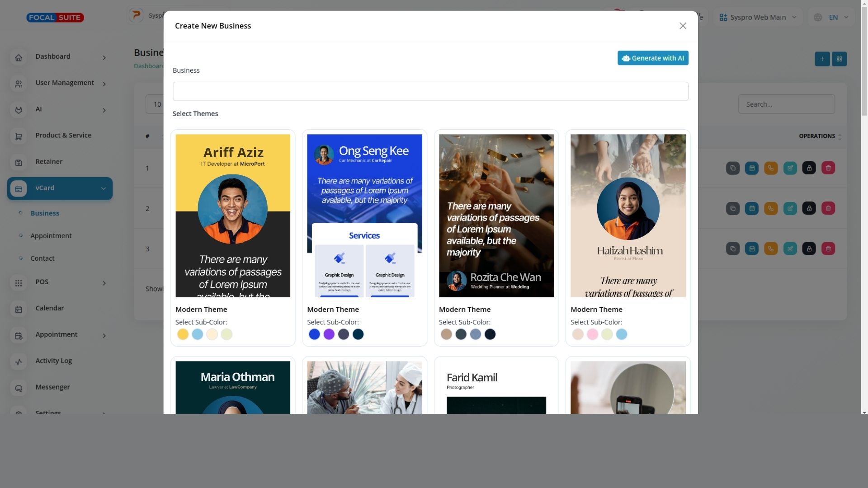The width and height of the screenshot is (868, 488).
Task: Open the Syspro Web Main dropdown
Action: click(x=758, y=18)
